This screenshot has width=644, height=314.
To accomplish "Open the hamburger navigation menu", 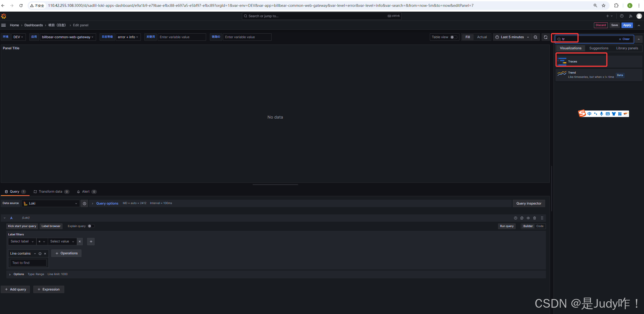I will [4, 25].
